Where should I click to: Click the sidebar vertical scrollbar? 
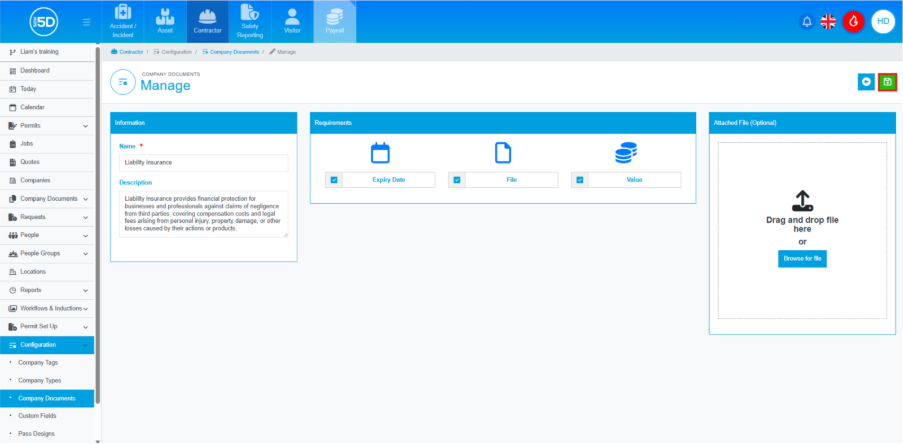pos(97,200)
